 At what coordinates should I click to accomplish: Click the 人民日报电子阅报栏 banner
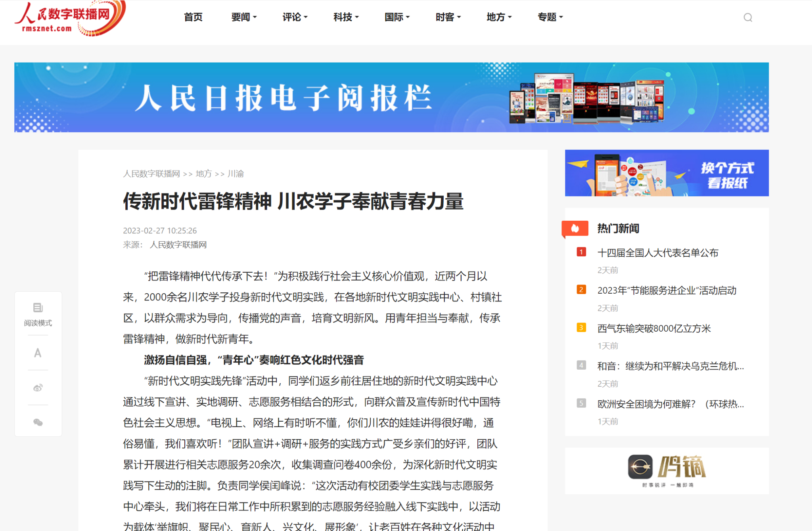(x=391, y=97)
